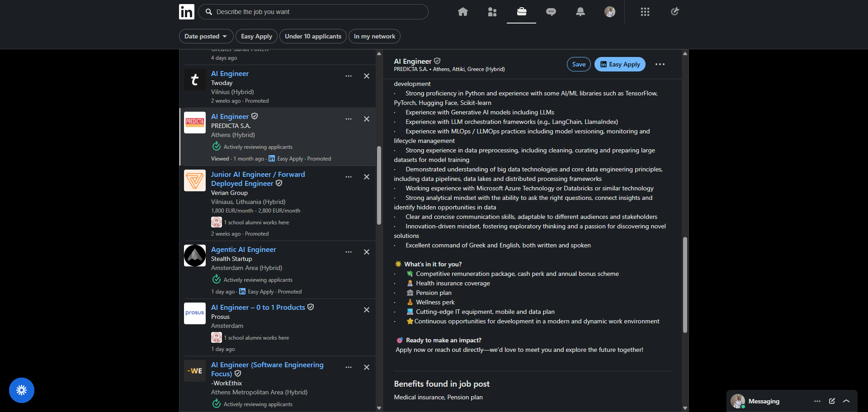This screenshot has width=868, height=412.
Task: Open profile avatar menu in top bar
Action: tap(610, 12)
